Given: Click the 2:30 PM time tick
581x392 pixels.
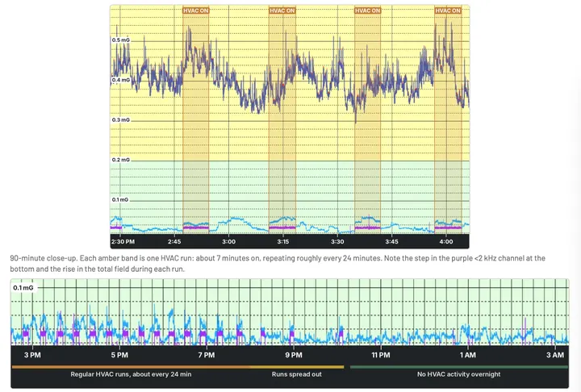Looking at the screenshot, I should point(123,242).
